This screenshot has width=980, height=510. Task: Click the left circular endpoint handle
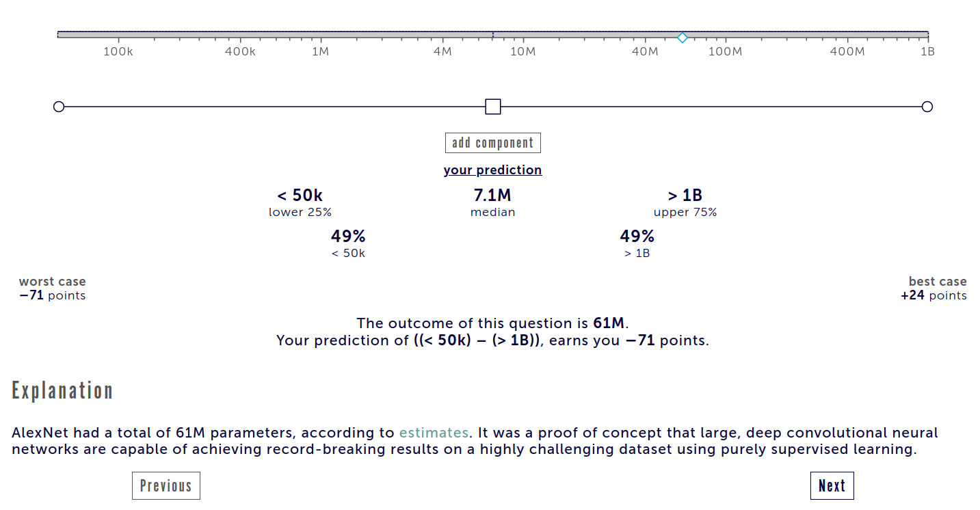(x=59, y=107)
